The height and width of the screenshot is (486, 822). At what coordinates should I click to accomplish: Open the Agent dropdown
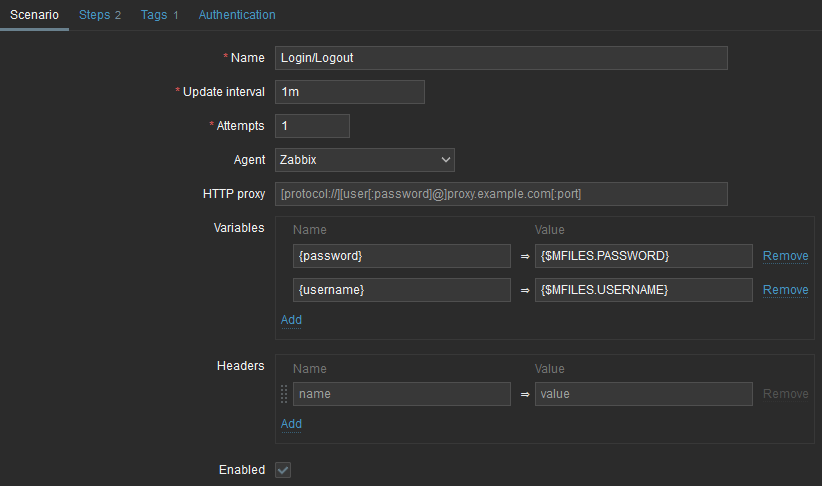pyautogui.click(x=364, y=160)
